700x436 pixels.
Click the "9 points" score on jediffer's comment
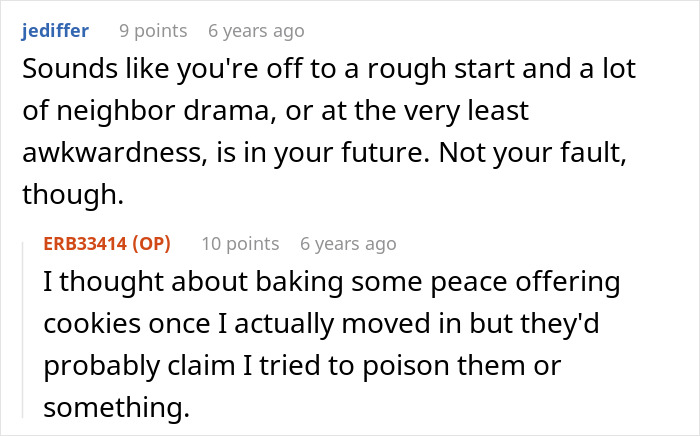[153, 31]
